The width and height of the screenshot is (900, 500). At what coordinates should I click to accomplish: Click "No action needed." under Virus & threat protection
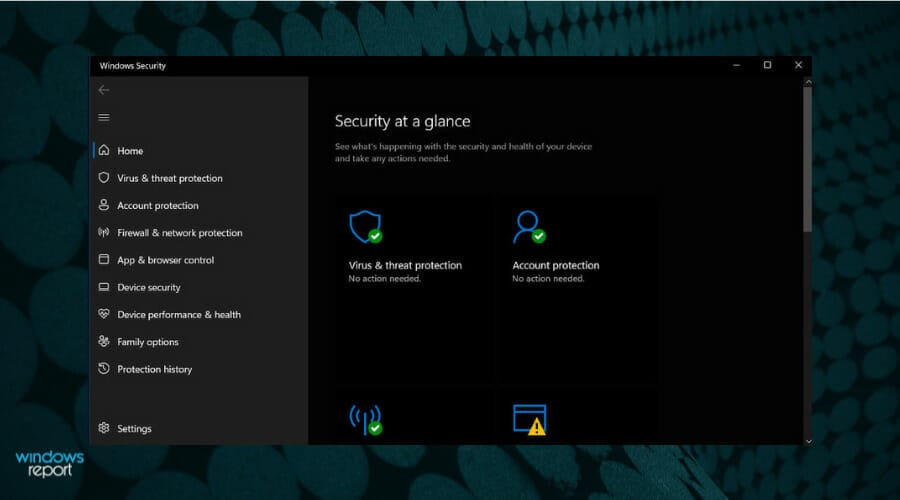point(385,278)
